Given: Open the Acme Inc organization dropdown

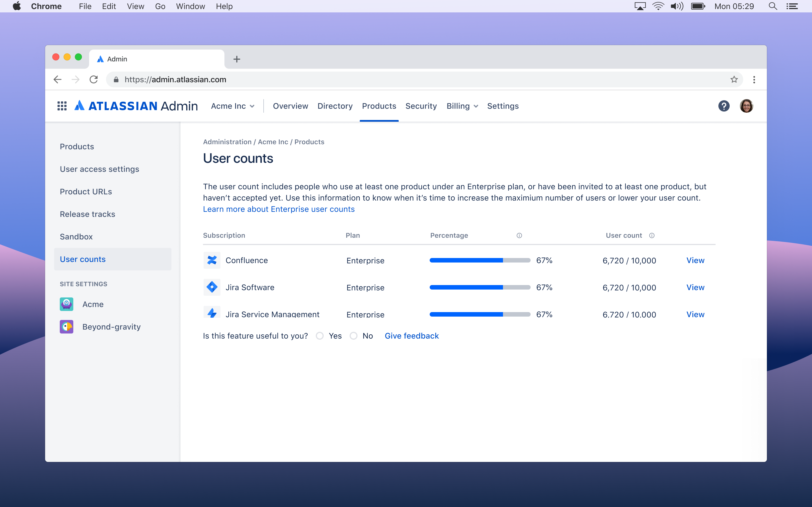Looking at the screenshot, I should tap(233, 106).
